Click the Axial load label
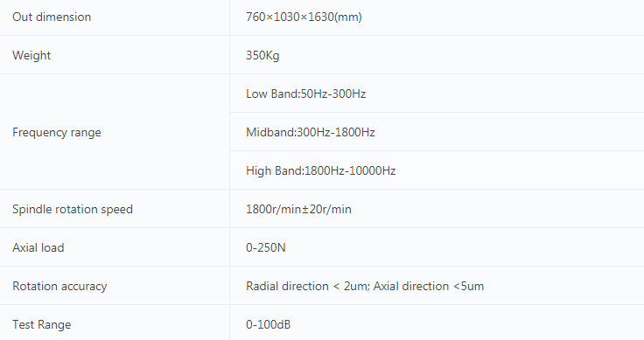 (x=38, y=247)
